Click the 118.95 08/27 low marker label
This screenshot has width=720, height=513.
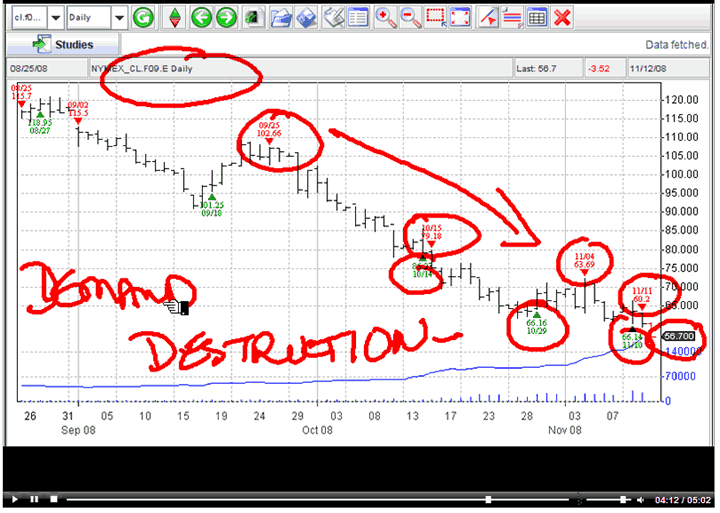pyautogui.click(x=40, y=126)
